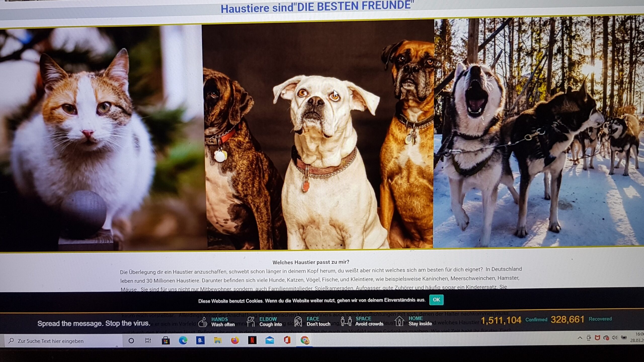Viewport: 644px width, 362px height.
Task: Open the Office app in taskbar
Action: (x=287, y=340)
